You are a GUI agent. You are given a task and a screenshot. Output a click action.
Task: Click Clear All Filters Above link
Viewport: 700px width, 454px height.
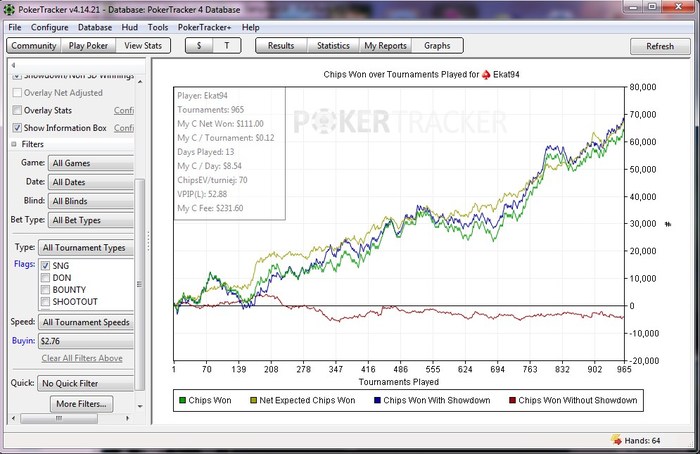tap(82, 358)
